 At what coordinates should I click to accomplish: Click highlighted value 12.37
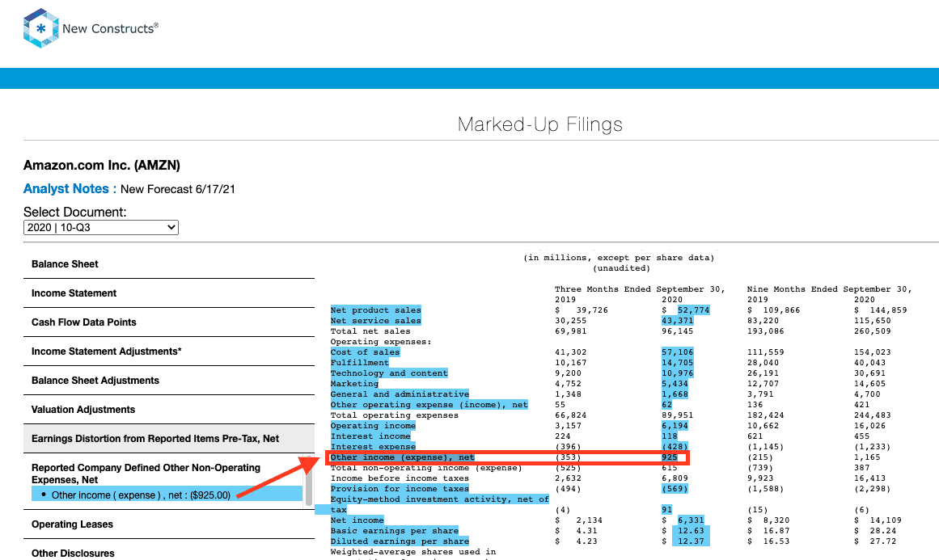tap(691, 541)
